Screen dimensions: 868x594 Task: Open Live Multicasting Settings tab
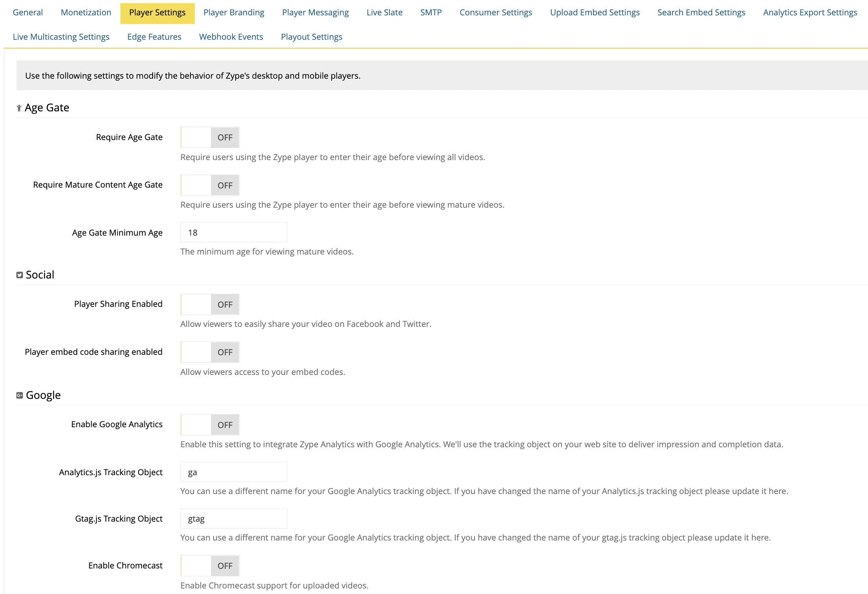pos(61,37)
